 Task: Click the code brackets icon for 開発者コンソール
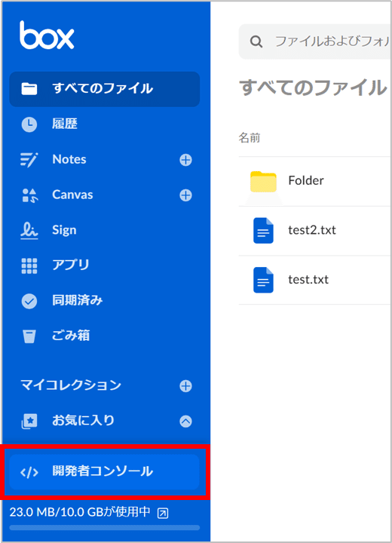[29, 472]
